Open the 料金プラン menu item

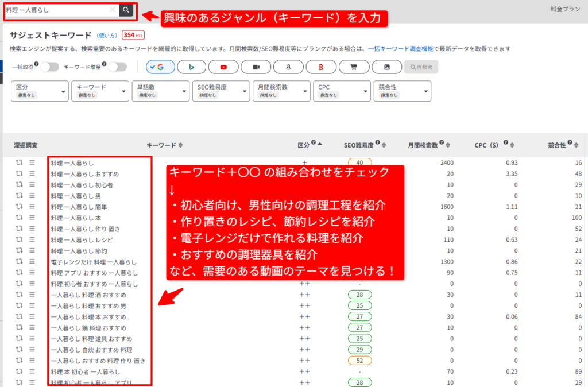pyautogui.click(x=565, y=10)
